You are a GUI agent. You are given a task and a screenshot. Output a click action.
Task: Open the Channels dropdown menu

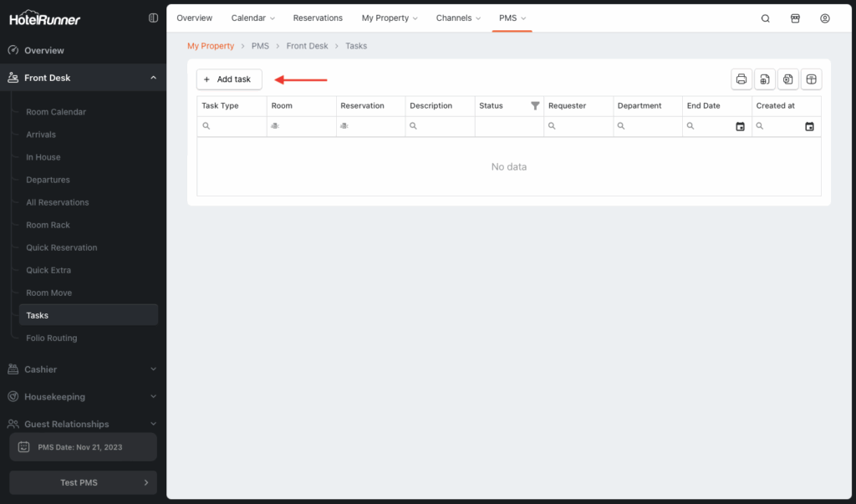point(460,18)
